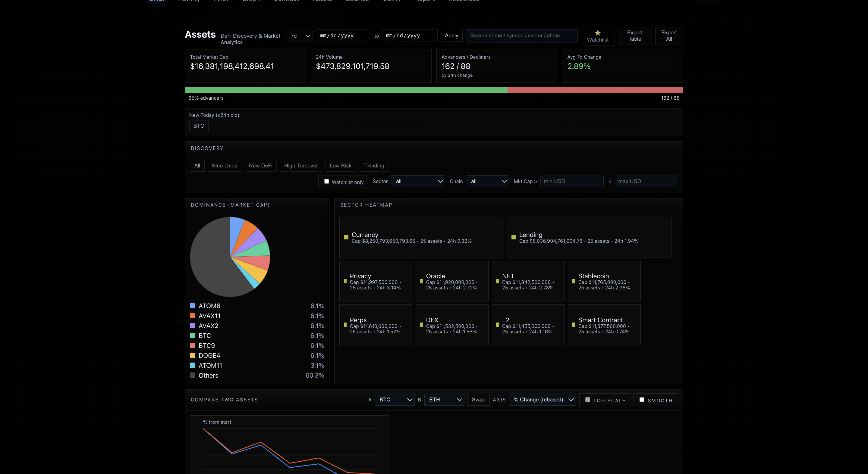Image resolution: width=868 pixels, height=474 pixels.
Task: Click the NFT sector heatmap marker
Action: click(x=497, y=281)
